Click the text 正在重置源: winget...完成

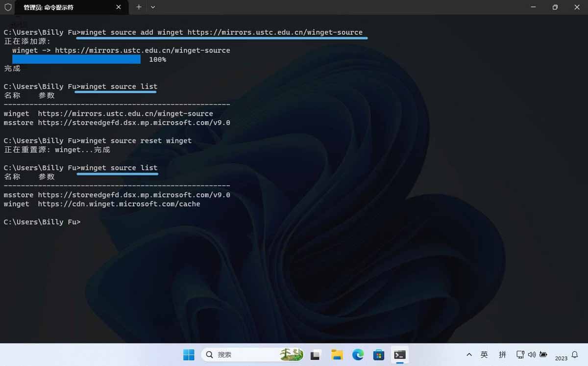click(x=57, y=150)
